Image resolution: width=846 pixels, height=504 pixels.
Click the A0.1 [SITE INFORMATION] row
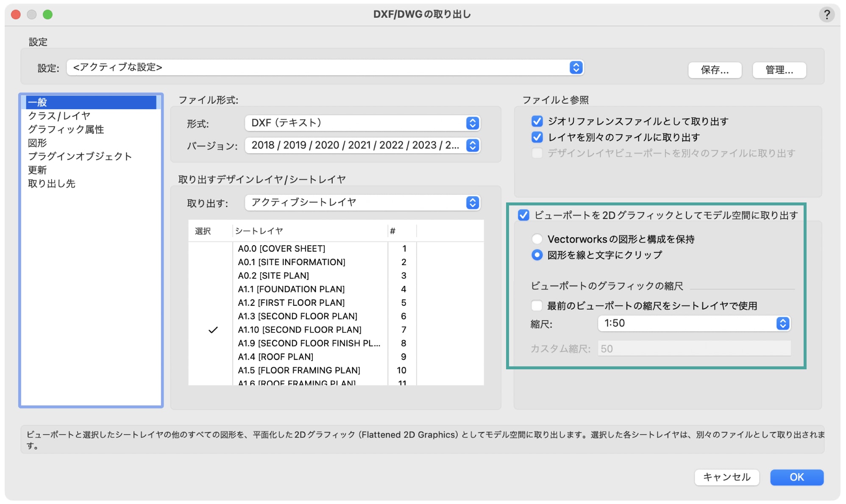tap(336, 262)
